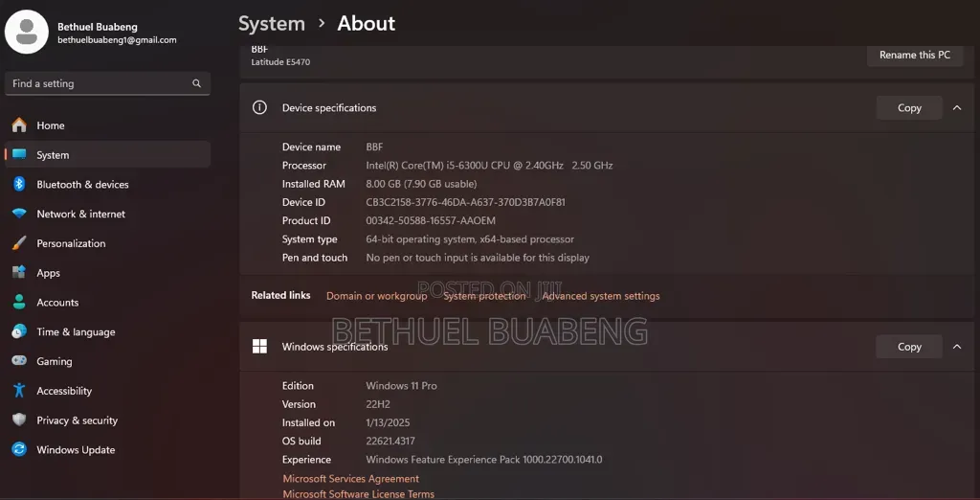Image resolution: width=980 pixels, height=500 pixels.
Task: Copy the Device specifications
Action: [x=909, y=107]
